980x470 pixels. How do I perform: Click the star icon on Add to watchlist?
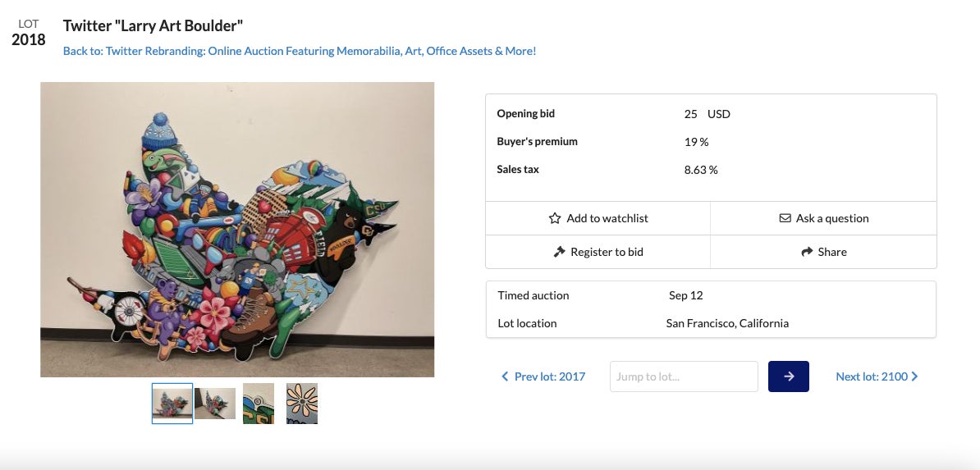tap(555, 219)
